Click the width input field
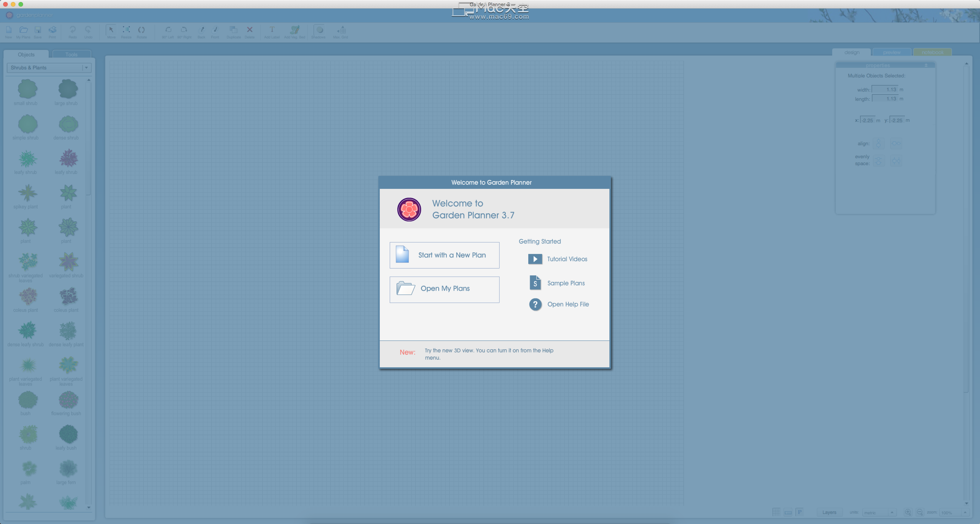Image resolution: width=980 pixels, height=524 pixels. click(885, 90)
